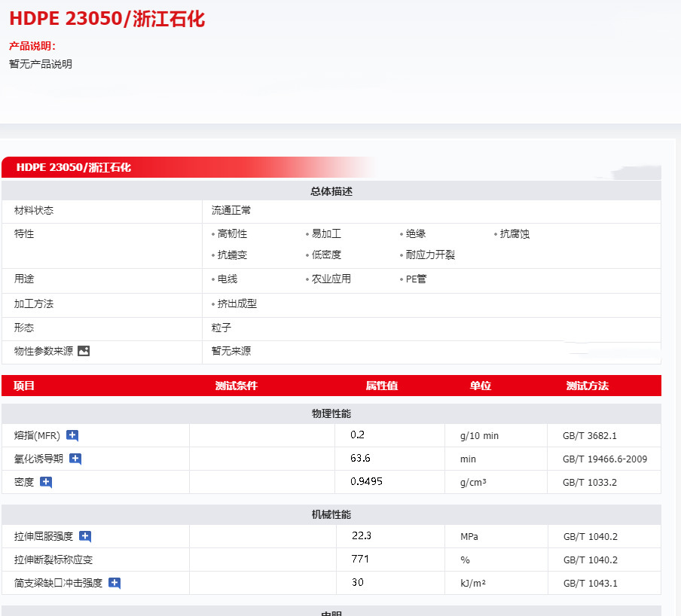Click the method GB/T 1033.2
681x616 pixels.
point(590,483)
